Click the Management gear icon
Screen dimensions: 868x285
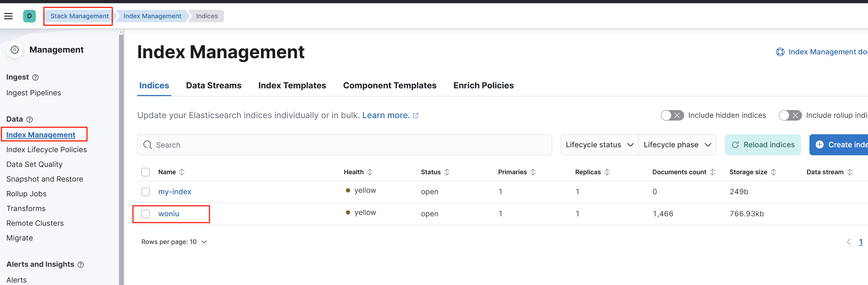click(x=15, y=50)
